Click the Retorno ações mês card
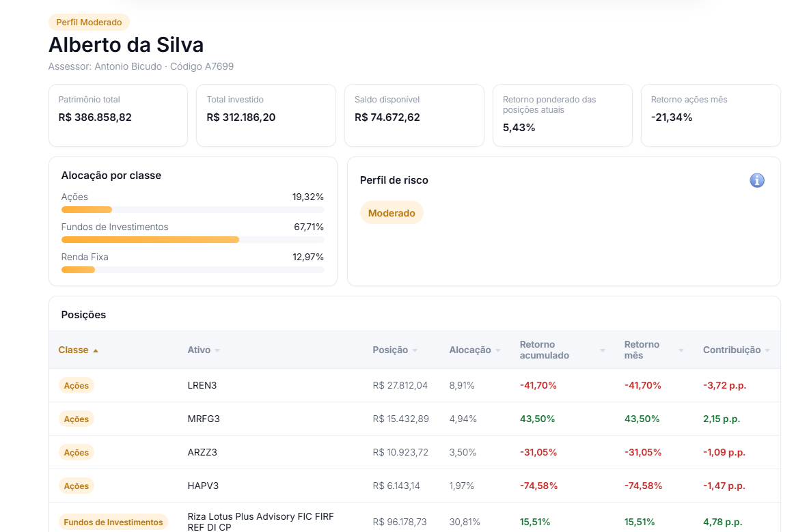Viewport: 794px width, 532px height. [x=711, y=115]
